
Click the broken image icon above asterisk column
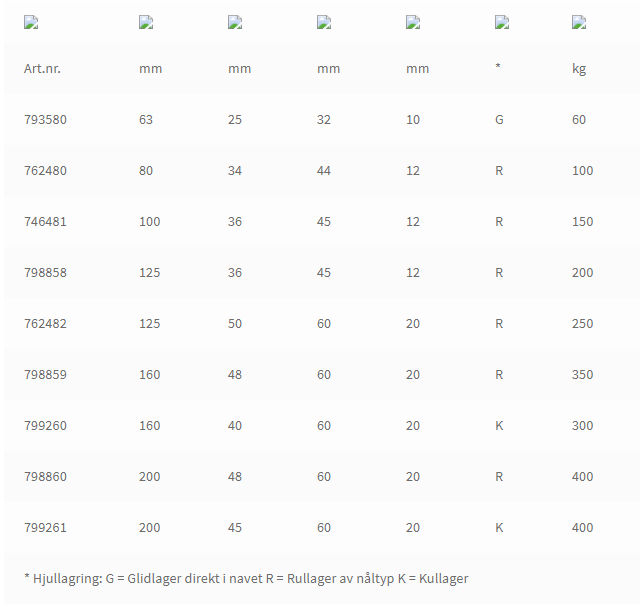502,23
